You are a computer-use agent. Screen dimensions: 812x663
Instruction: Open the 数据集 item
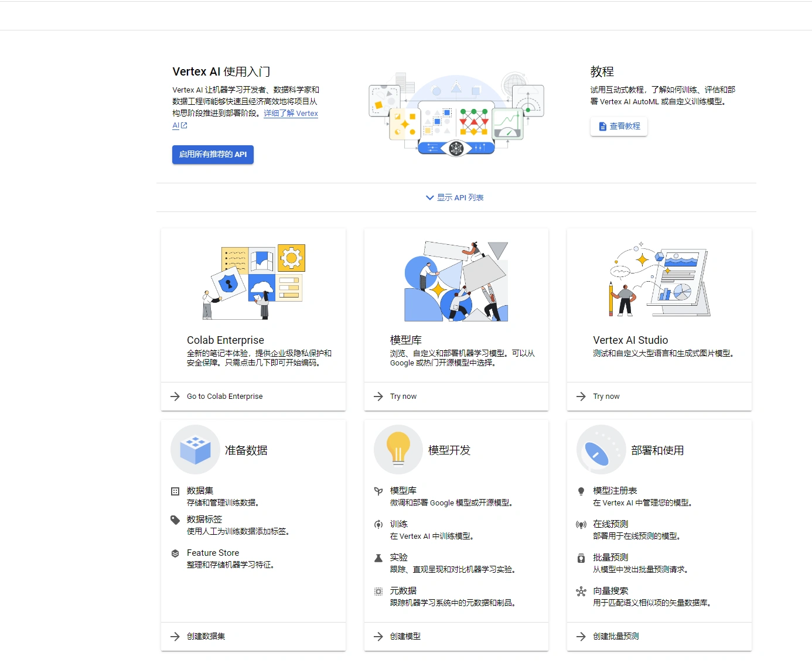(200, 491)
